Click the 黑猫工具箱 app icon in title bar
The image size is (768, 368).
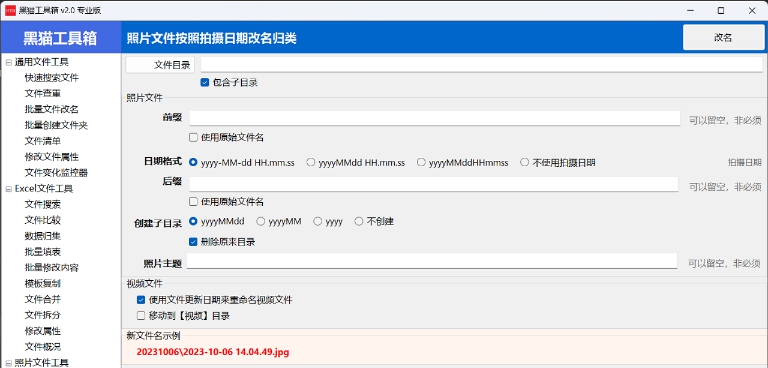click(10, 10)
